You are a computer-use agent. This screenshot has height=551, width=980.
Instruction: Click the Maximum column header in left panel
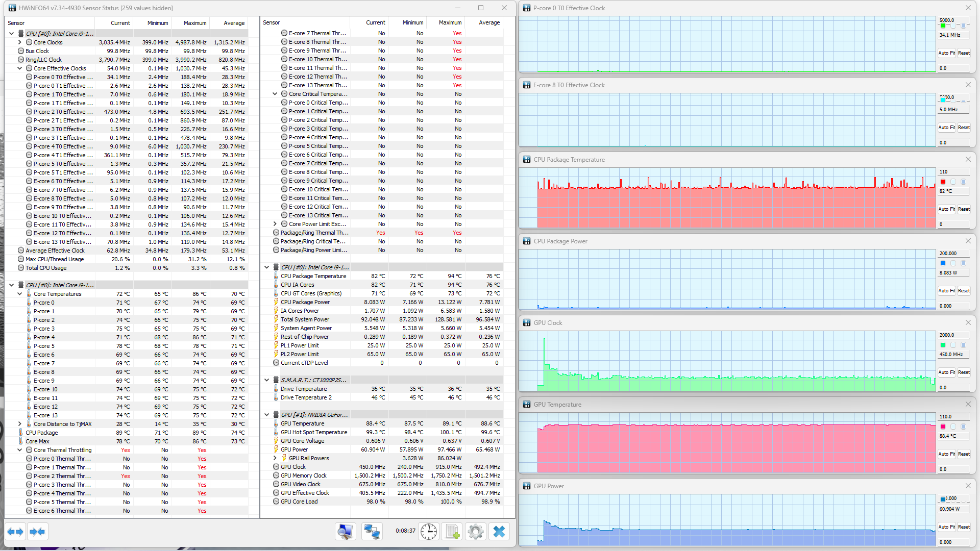(x=195, y=23)
